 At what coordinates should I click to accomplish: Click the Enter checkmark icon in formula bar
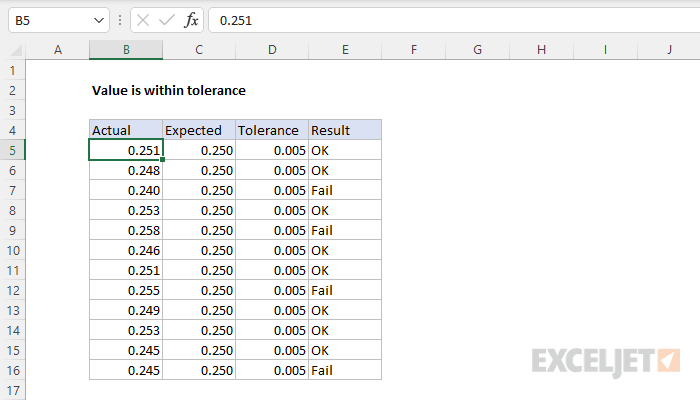pos(167,20)
